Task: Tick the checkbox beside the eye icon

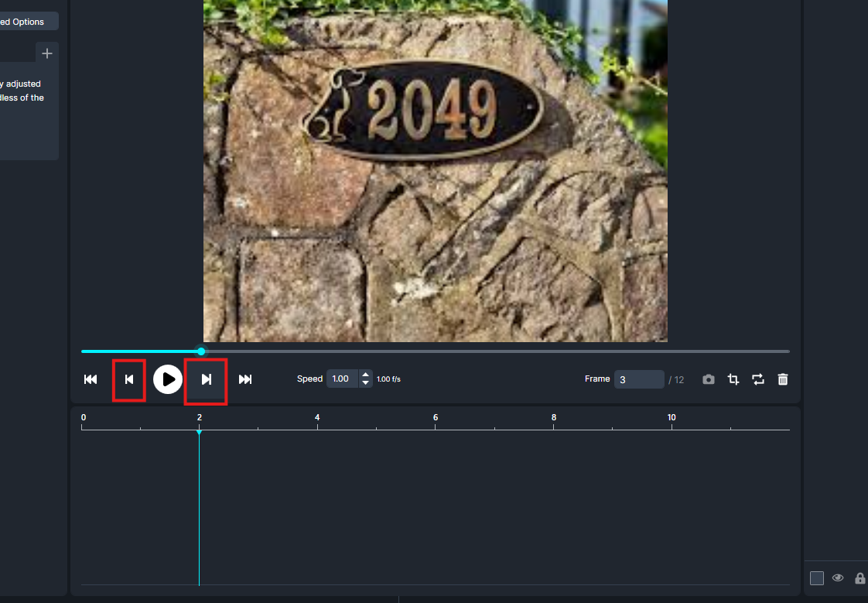Action: coord(817,578)
